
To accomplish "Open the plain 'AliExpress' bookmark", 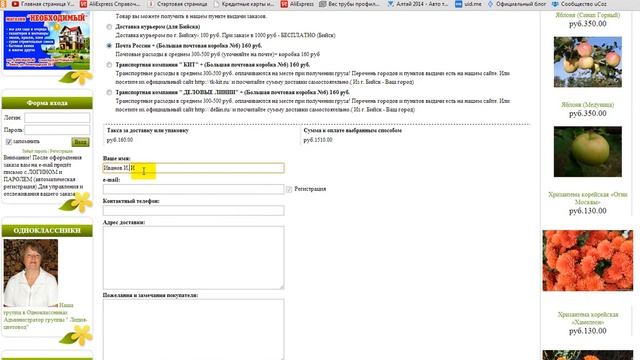I will [x=297, y=4].
